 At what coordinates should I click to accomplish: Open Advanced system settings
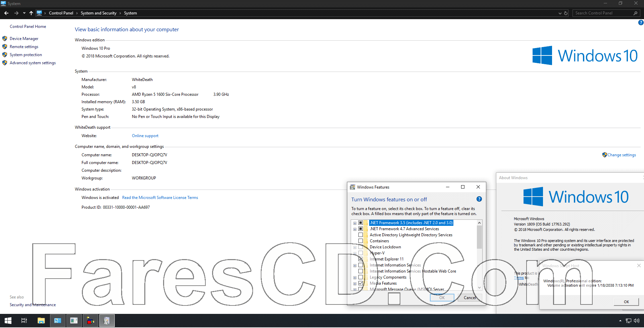[x=33, y=63]
